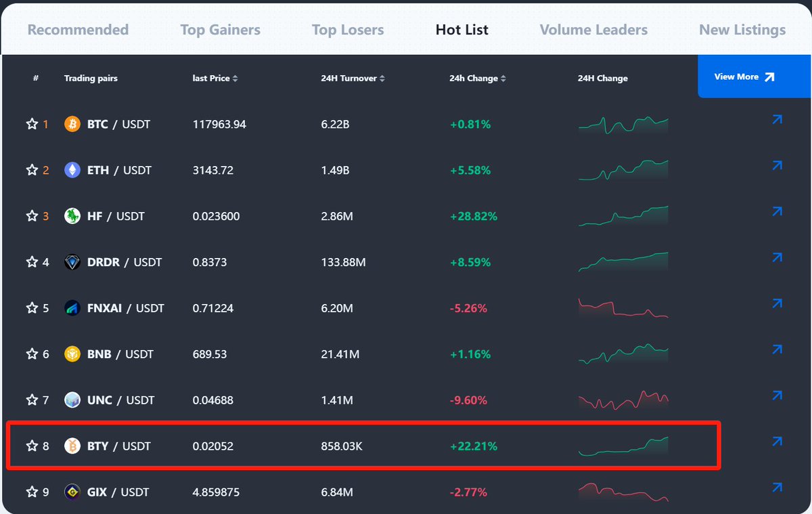Toggle the favorite star for UNC/USDT
This screenshot has height=514, width=812.
31,400
